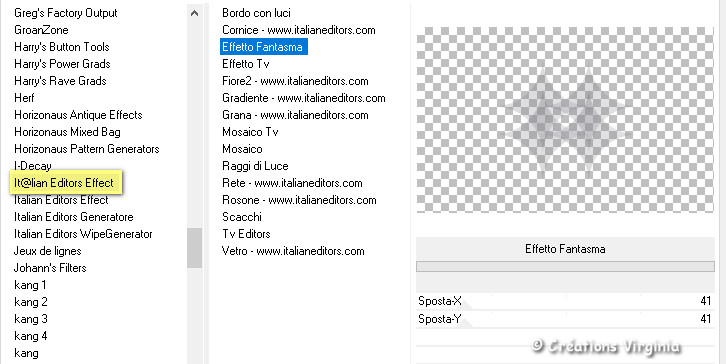The width and height of the screenshot is (726, 364).
Task: Choose the Scacchi filter
Action: [x=242, y=217]
